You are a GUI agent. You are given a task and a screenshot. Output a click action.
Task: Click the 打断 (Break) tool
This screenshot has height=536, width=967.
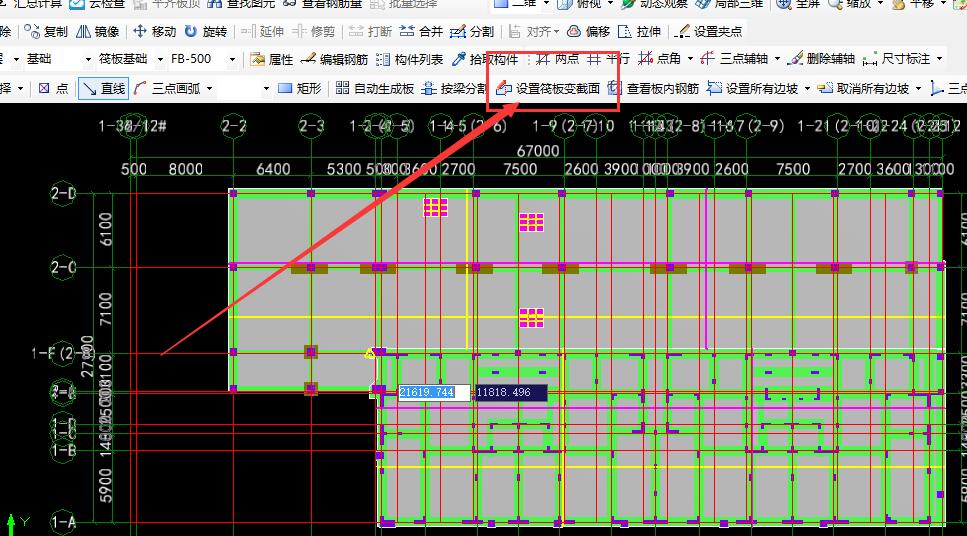370,31
